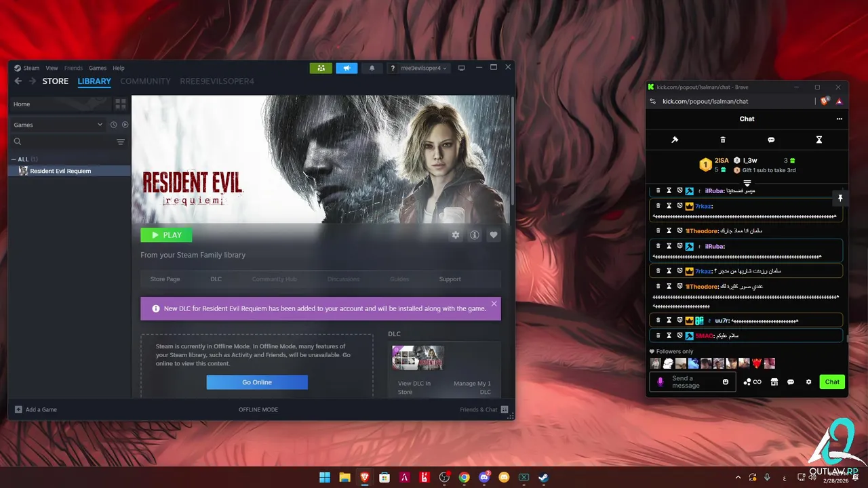Click Go Online button
868x488 pixels.
point(257,382)
